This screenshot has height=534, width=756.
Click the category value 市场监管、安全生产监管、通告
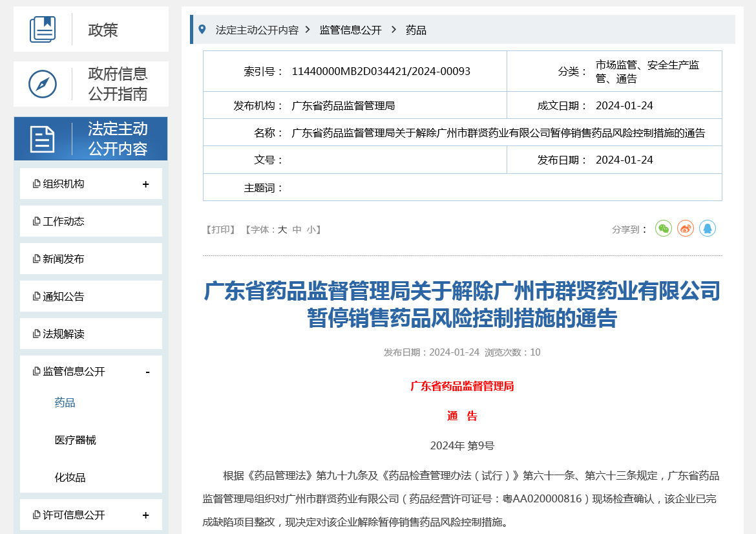click(647, 71)
